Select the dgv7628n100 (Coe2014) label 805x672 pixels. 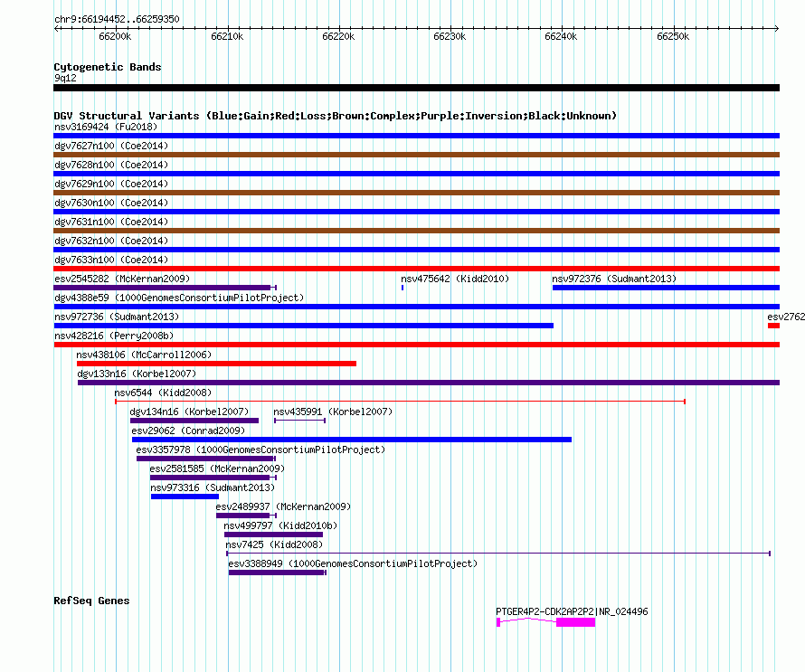point(111,165)
